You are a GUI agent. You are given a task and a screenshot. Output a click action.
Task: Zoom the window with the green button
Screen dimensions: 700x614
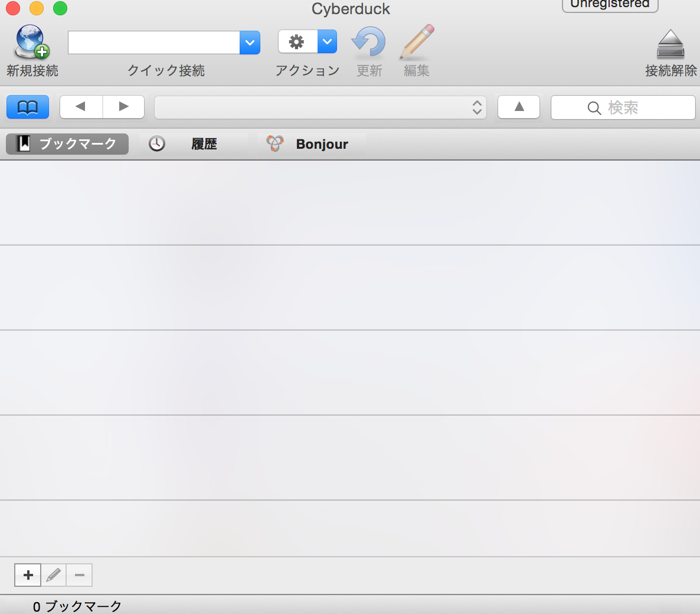click(x=60, y=8)
